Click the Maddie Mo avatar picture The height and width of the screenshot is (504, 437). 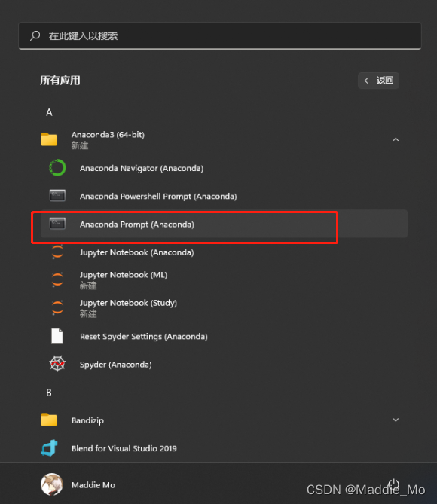tap(51, 484)
